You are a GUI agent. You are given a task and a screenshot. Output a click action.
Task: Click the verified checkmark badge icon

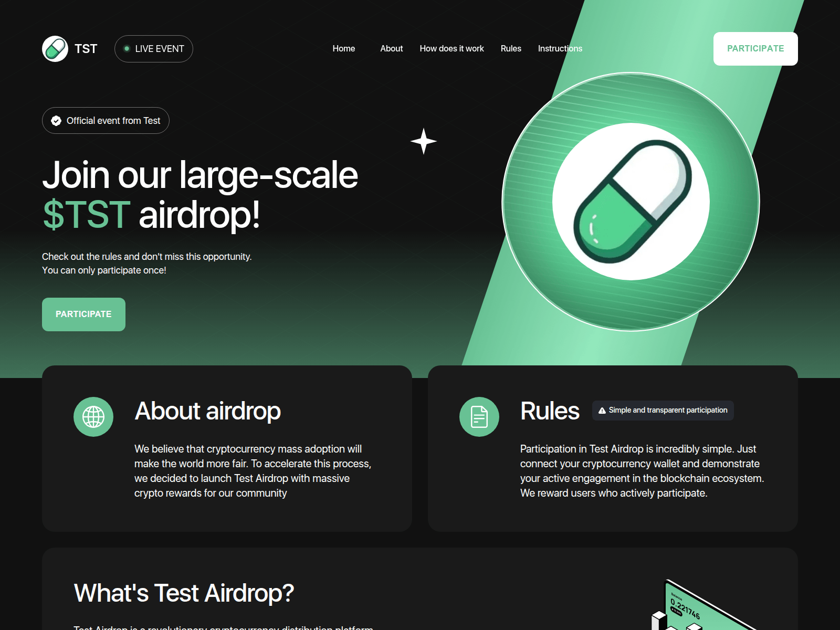(x=56, y=121)
